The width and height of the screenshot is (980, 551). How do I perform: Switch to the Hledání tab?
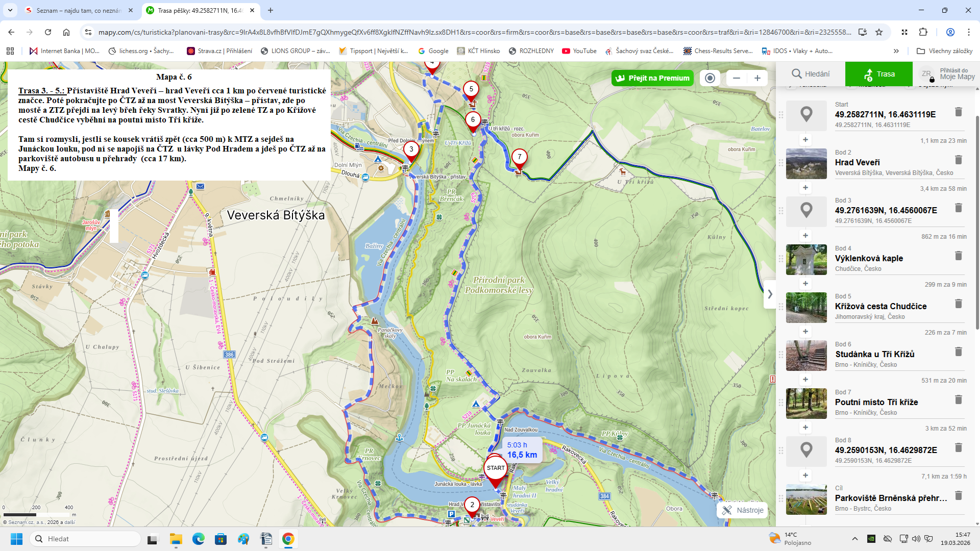[811, 74]
